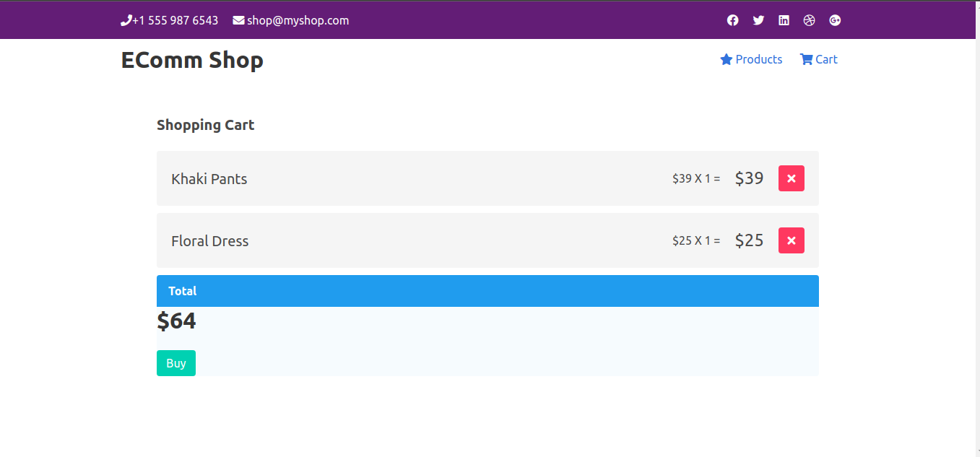Click the $64 total amount
980x457 pixels.
coord(176,321)
